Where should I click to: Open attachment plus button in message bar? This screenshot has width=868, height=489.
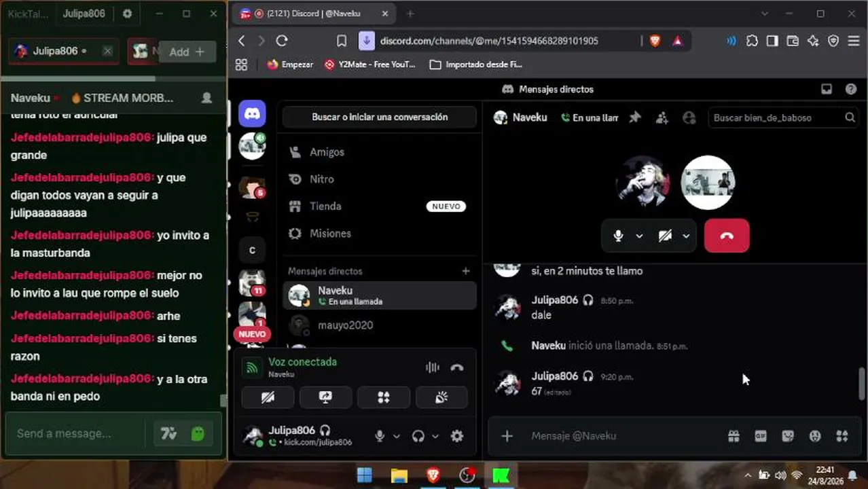[x=507, y=436]
